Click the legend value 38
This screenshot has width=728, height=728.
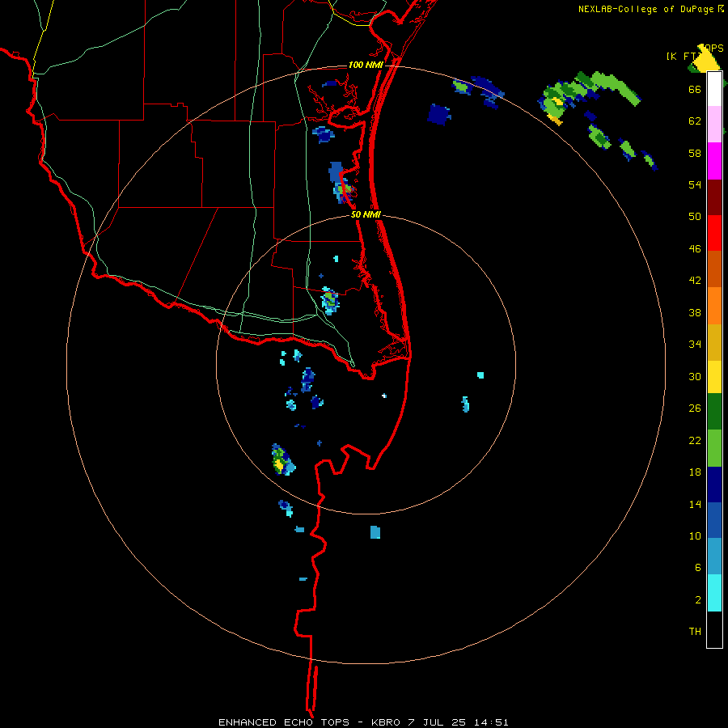point(695,312)
